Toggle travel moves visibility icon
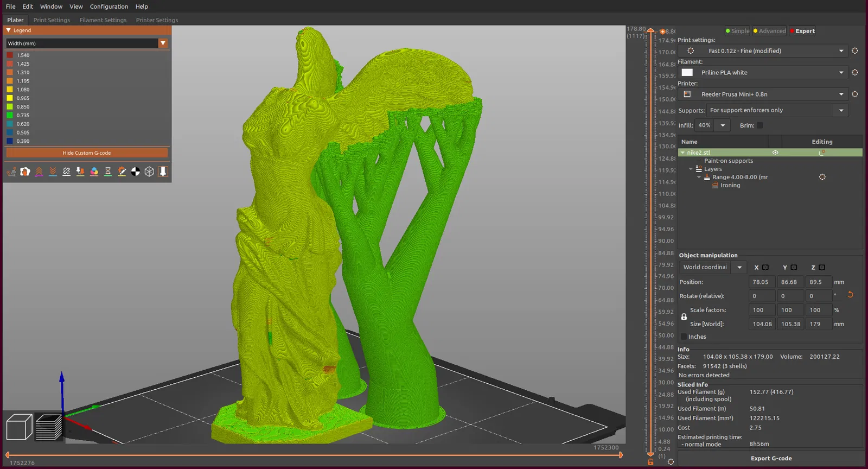 (x=11, y=172)
